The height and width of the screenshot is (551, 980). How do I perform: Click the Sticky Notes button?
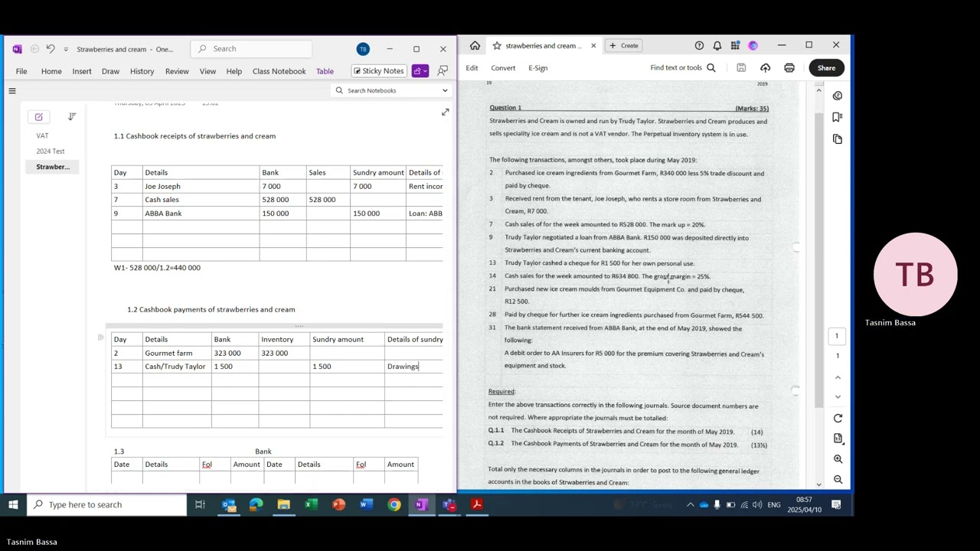click(378, 71)
